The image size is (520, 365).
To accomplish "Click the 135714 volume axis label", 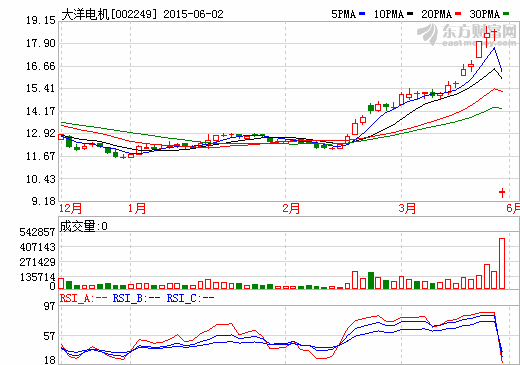I will coord(37,277).
